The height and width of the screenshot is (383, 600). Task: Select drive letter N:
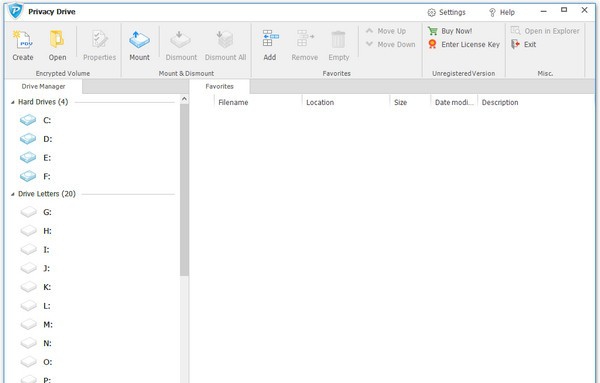pos(36,343)
